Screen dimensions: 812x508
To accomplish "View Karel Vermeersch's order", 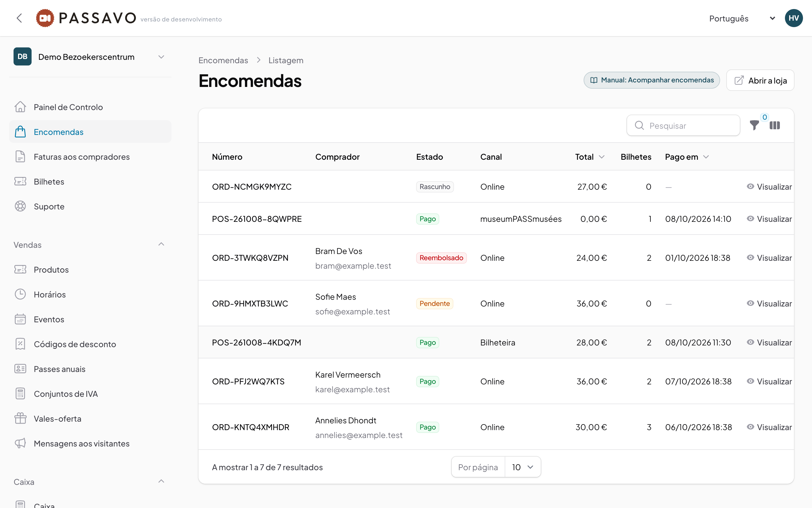I will point(769,381).
